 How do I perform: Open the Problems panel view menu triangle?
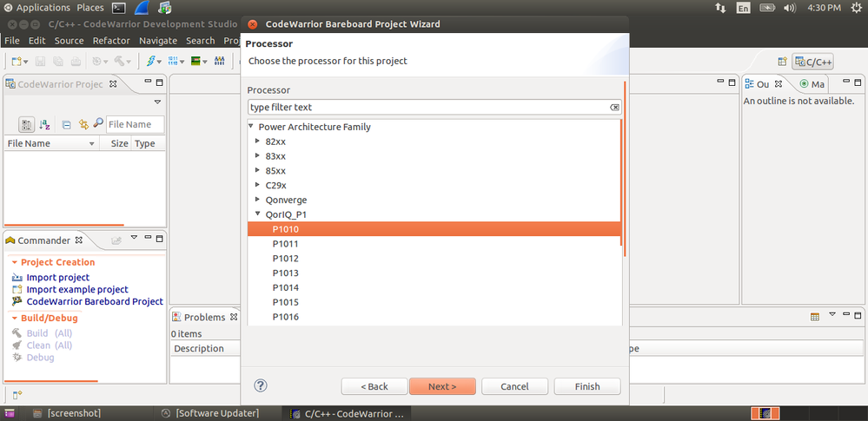pos(832,314)
